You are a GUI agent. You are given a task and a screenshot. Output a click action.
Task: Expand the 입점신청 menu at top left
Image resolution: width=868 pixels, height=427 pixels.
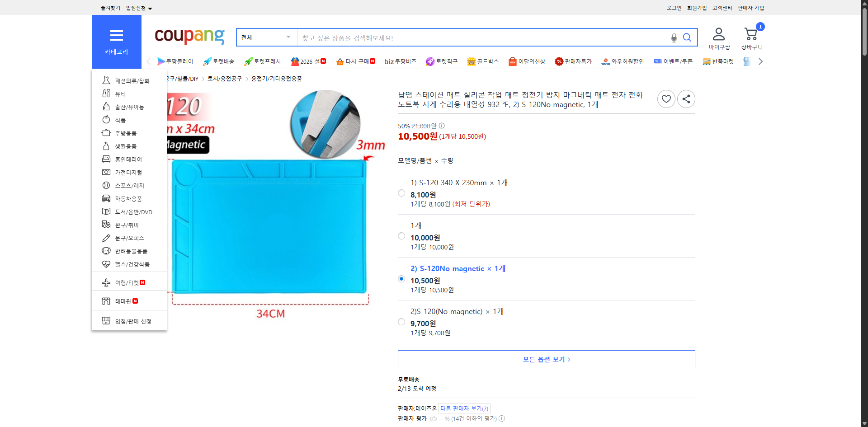click(x=137, y=8)
